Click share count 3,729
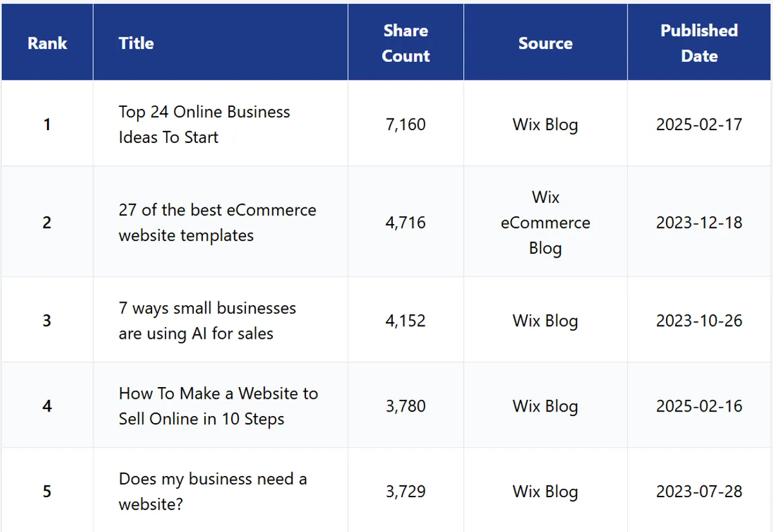The image size is (773, 532). pyautogui.click(x=406, y=492)
